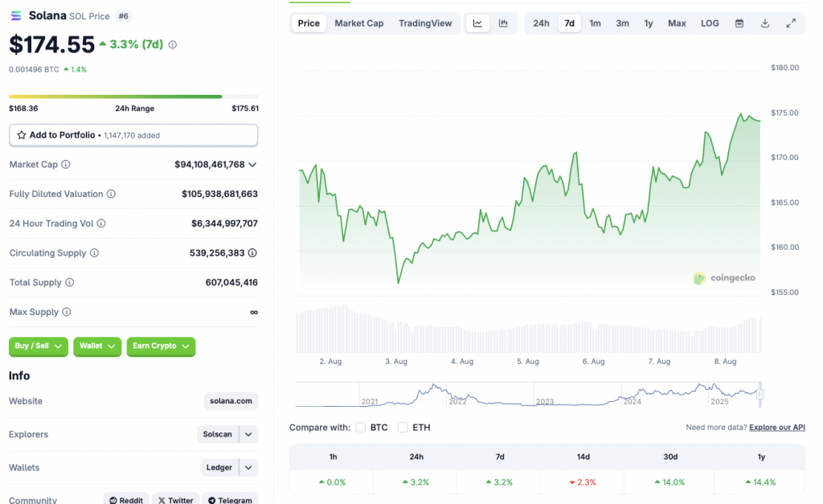823x504 pixels.
Task: Download chart data icon
Action: click(x=765, y=23)
